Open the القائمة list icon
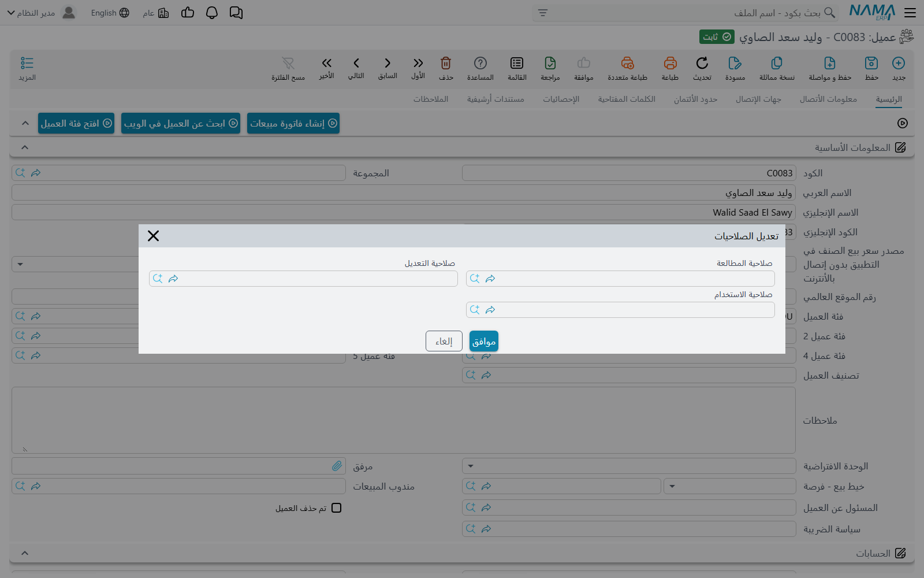The image size is (924, 578). 517,63
